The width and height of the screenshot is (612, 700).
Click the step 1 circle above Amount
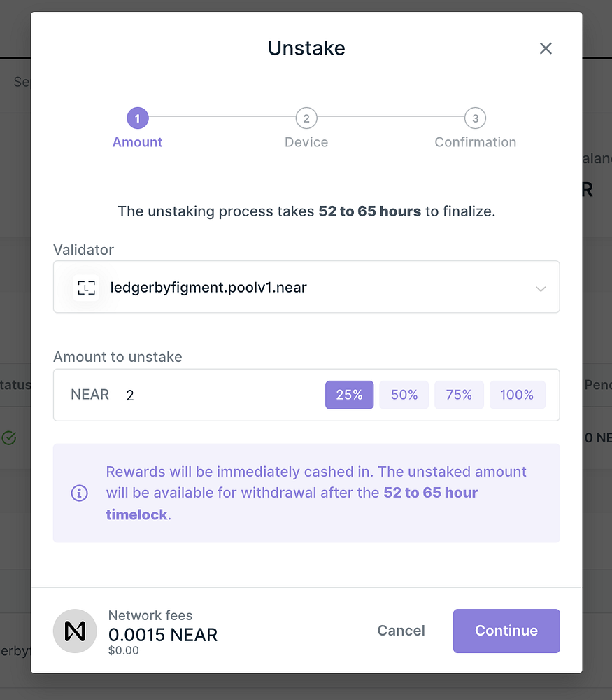coord(137,118)
